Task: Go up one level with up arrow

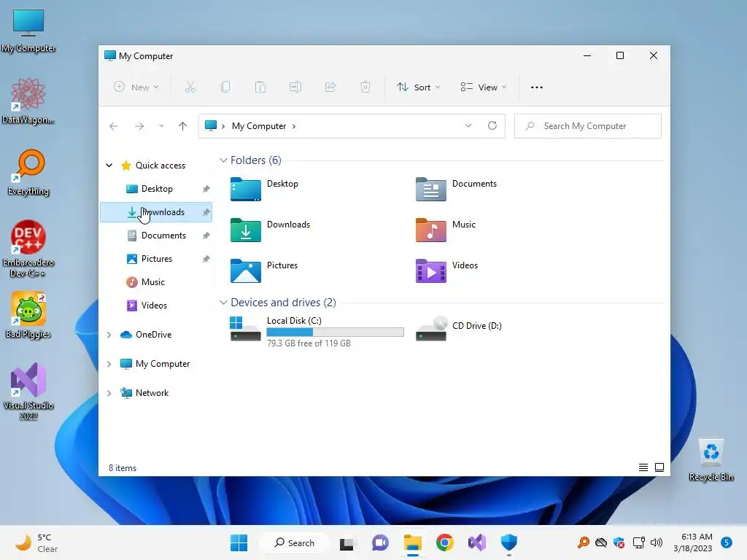Action: coord(182,126)
